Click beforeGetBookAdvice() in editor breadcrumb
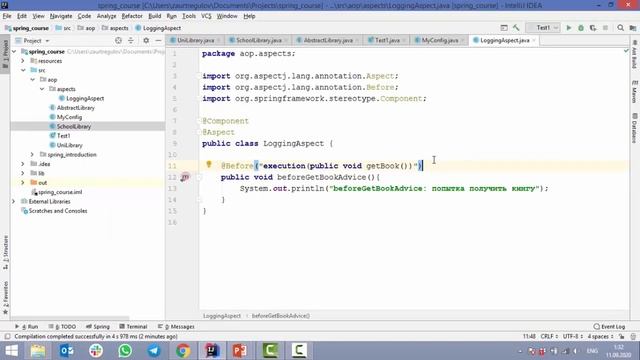Image resolution: width=640 pixels, height=360 pixels. [281, 316]
